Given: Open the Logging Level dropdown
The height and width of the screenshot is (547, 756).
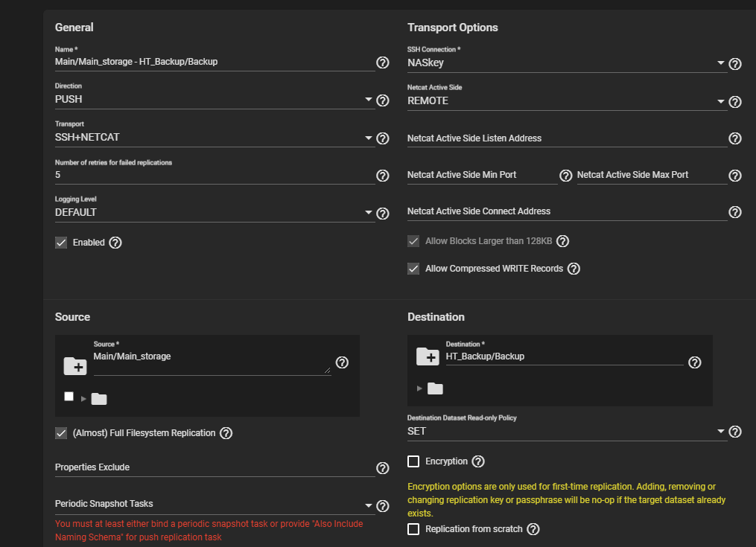Looking at the screenshot, I should pos(214,213).
